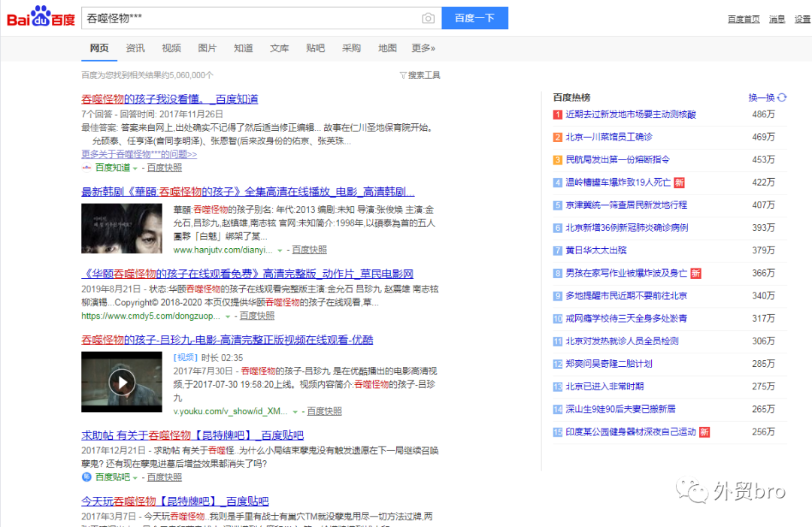
Task: Switch to the 视频 tab
Action: coord(171,47)
